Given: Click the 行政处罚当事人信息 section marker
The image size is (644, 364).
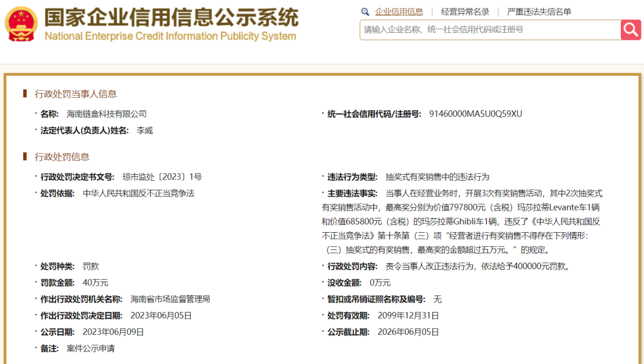Looking at the screenshot, I should coord(25,93).
